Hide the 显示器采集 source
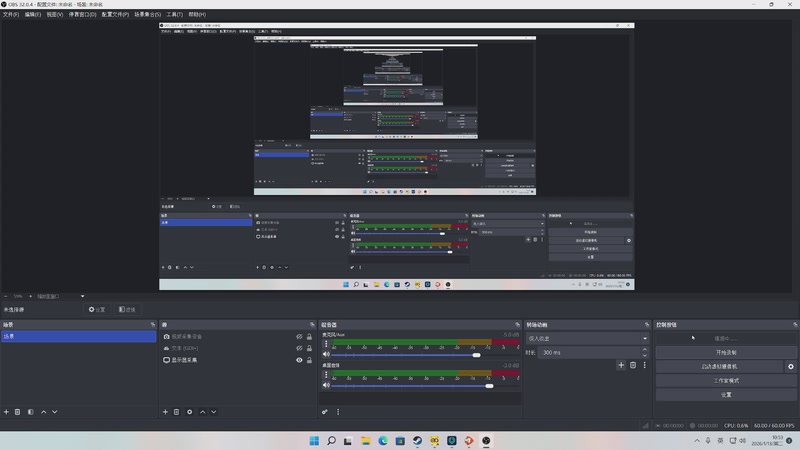Viewport: 800px width, 450px height. (x=299, y=360)
